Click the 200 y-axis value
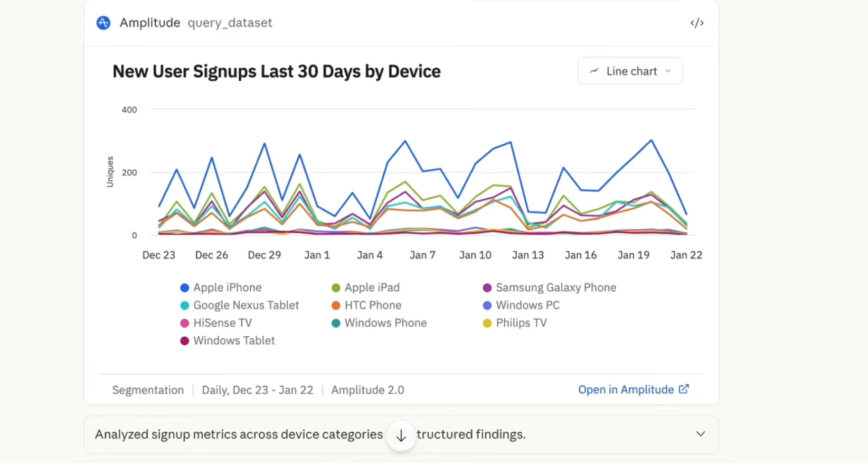Viewport: 868px width, 463px height. point(129,172)
